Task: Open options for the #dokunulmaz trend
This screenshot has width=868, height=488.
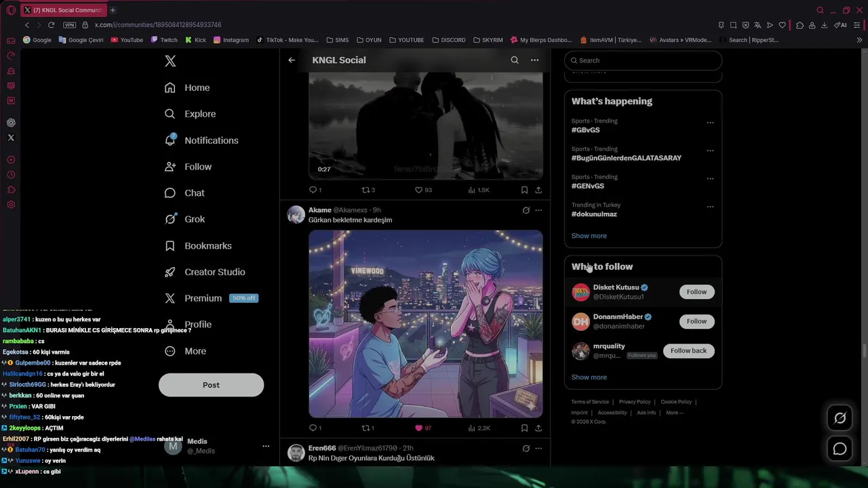Action: point(710,207)
